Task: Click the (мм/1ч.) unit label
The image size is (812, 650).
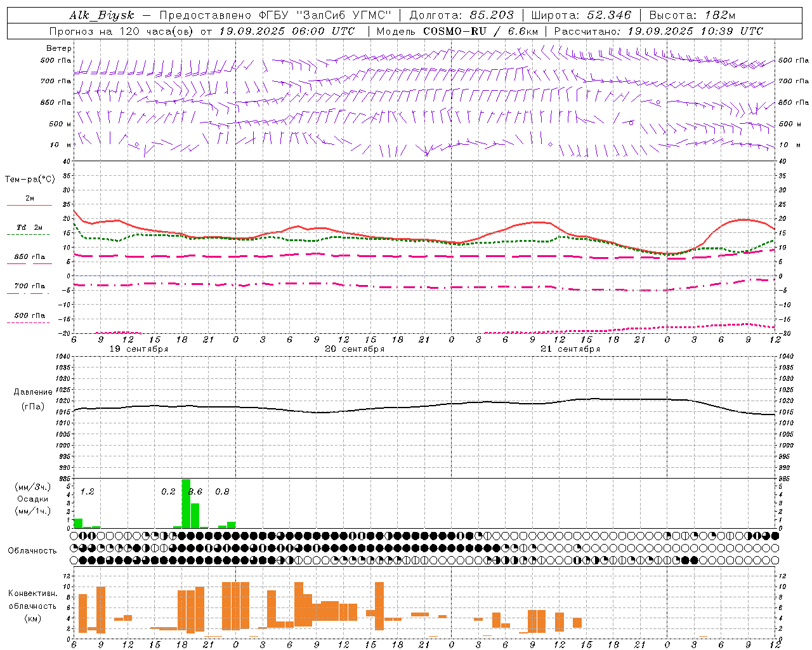Action: click(x=33, y=511)
